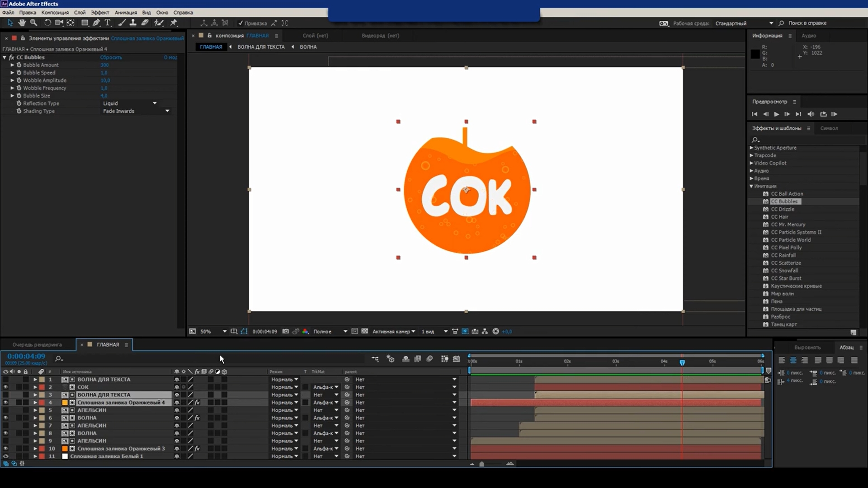Click the snapshot camera icon in viewer

point(286,331)
